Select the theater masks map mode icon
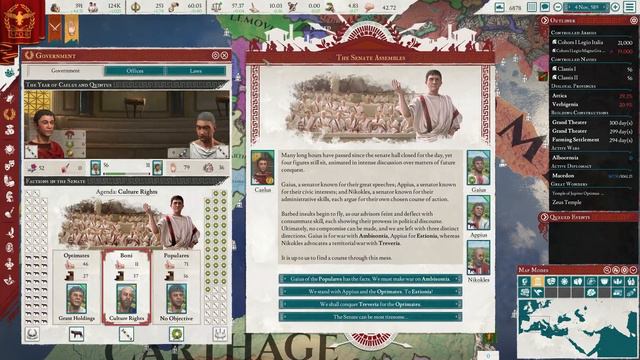 (551, 281)
